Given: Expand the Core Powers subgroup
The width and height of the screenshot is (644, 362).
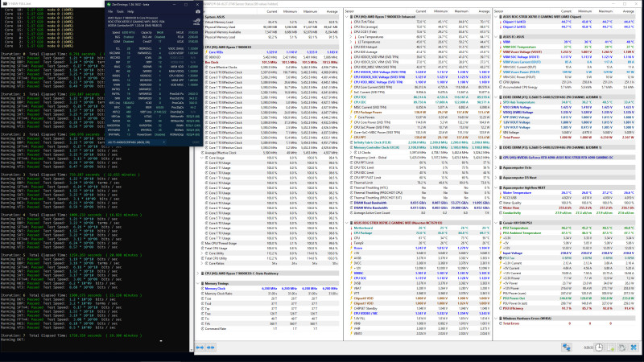Looking at the screenshot, I should tap(351, 117).
